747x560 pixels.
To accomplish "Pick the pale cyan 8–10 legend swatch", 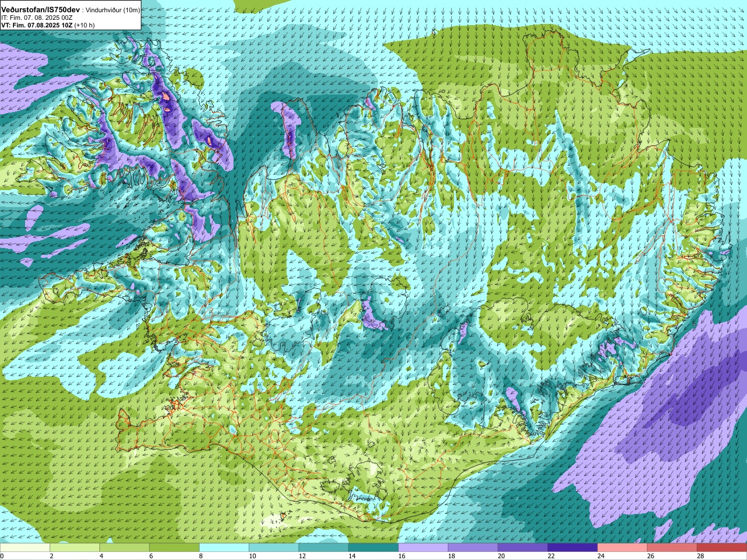I will (x=224, y=548).
